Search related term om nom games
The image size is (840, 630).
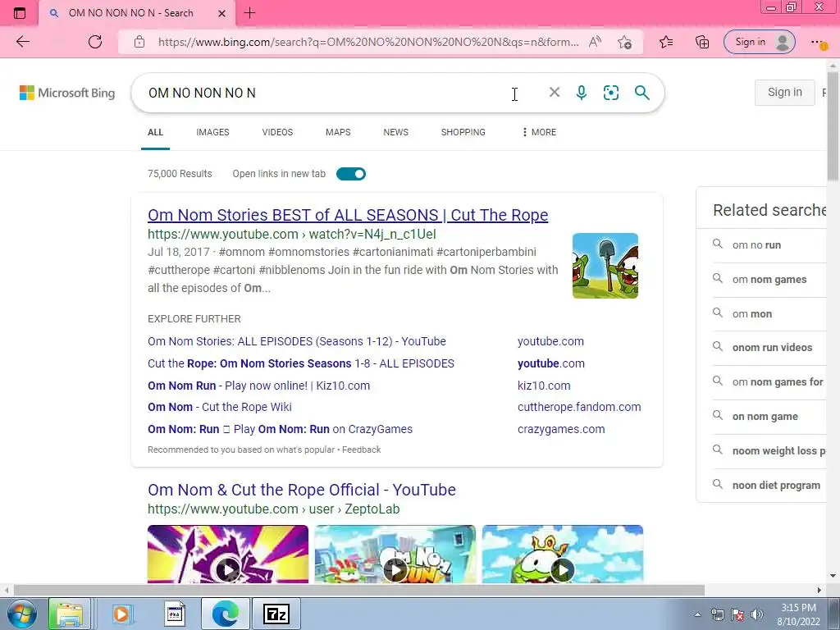pos(769,279)
